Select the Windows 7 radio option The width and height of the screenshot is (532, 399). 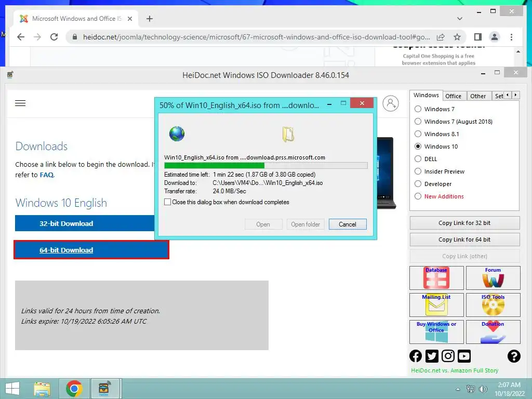[x=418, y=109]
